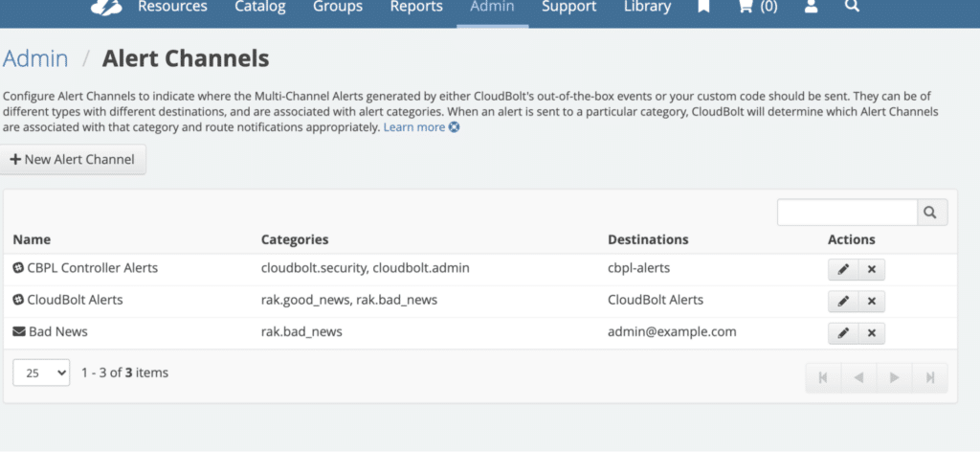Edit CBPL Controller Alerts with pencil icon
Screen dimensions: 980x452
pos(843,269)
